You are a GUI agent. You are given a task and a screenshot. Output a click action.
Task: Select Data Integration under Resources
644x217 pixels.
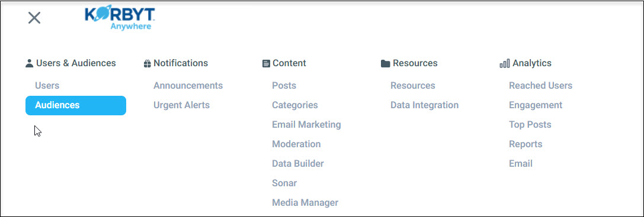click(425, 105)
